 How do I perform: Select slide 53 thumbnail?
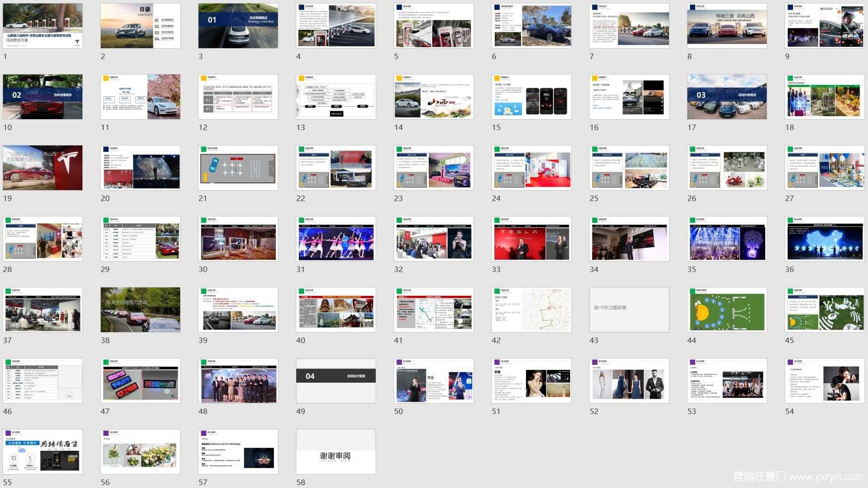[727, 381]
